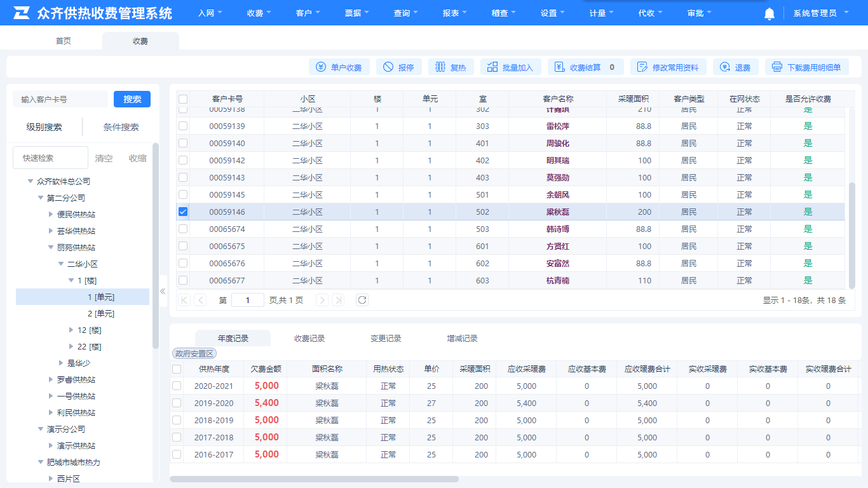This screenshot has height=488, width=868.
Task: Focus the 输入客户卡号 input field
Action: [60, 99]
